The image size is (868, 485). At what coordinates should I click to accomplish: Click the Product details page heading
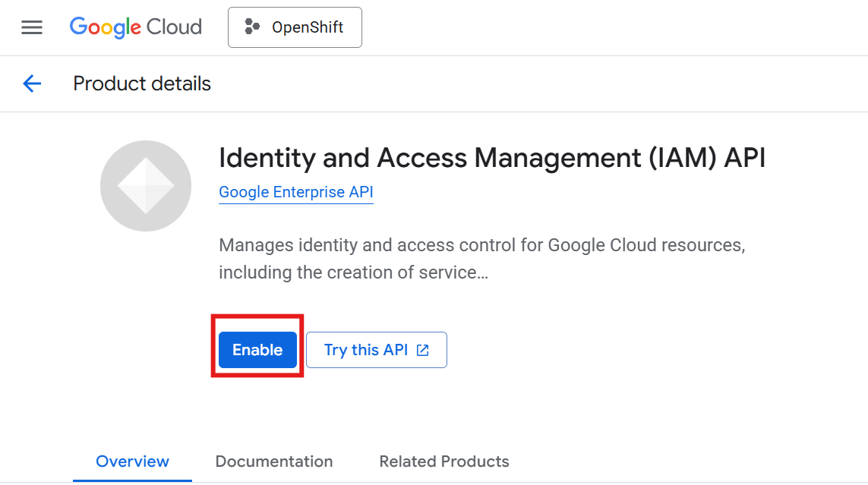(142, 83)
